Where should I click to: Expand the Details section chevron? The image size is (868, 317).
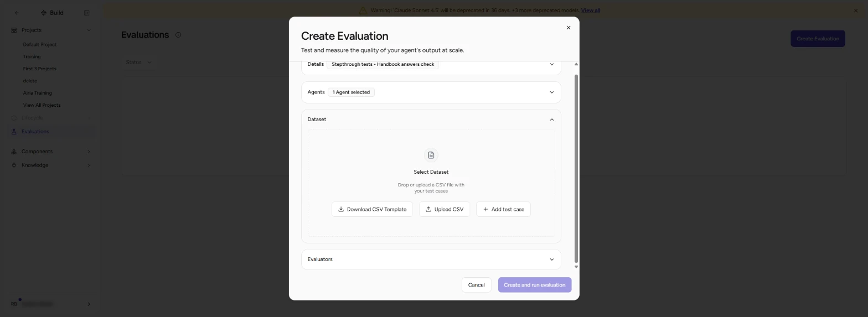(551, 64)
